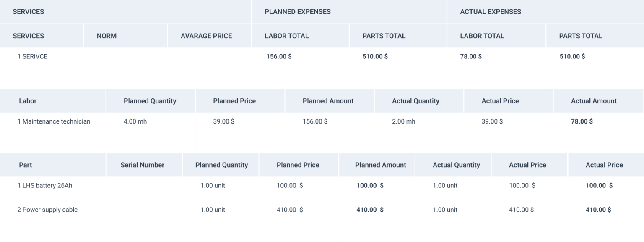Click planned parts total 510.00 $ value
This screenshot has width=644, height=242.
(x=375, y=57)
